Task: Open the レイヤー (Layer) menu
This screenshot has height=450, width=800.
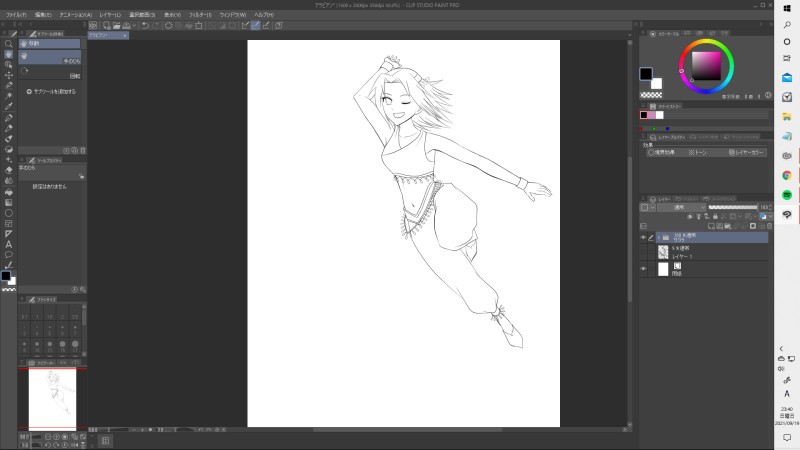Action: point(109,15)
